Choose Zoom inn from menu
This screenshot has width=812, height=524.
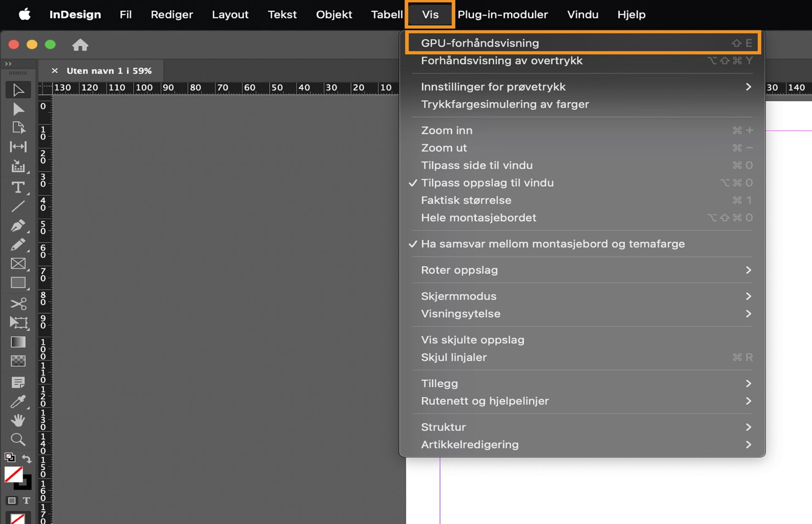447,131
